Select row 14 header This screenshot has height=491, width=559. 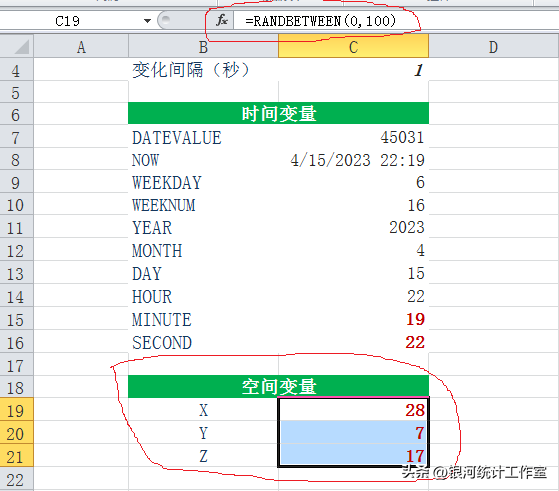tap(16, 296)
